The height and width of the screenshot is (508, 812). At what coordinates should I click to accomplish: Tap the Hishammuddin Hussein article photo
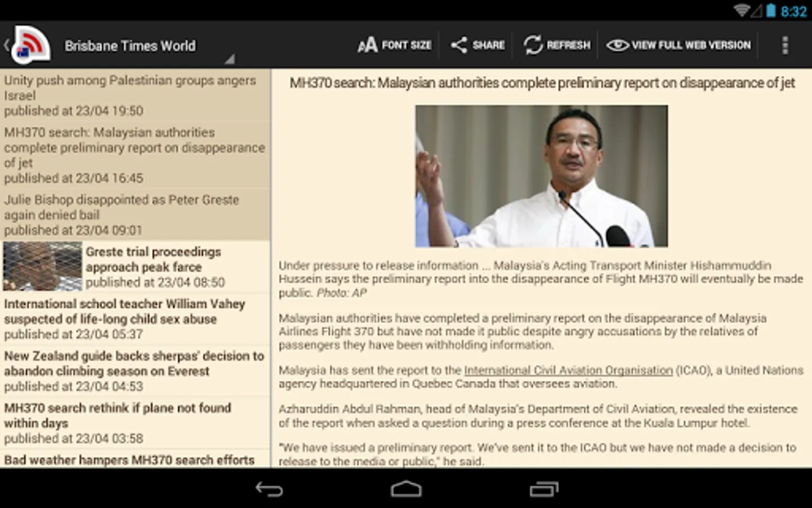541,176
